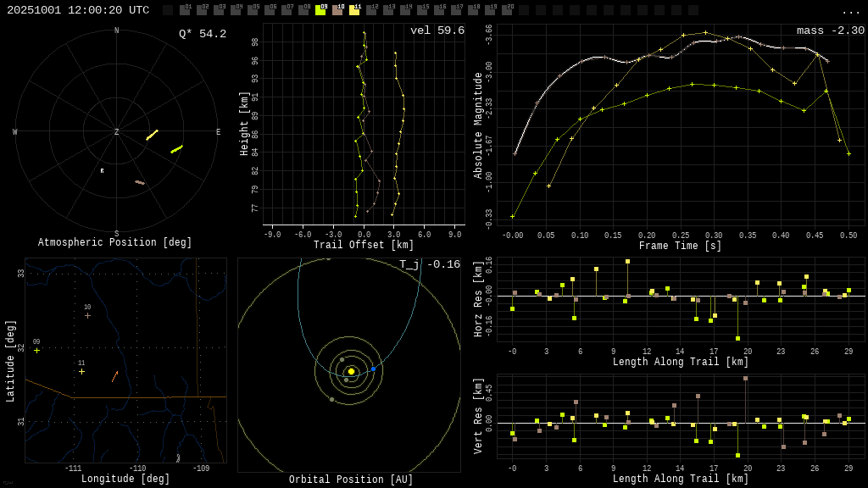The height and width of the screenshot is (488, 868).
Task: Toggle the tan station 10 square
Action: pos(337,10)
